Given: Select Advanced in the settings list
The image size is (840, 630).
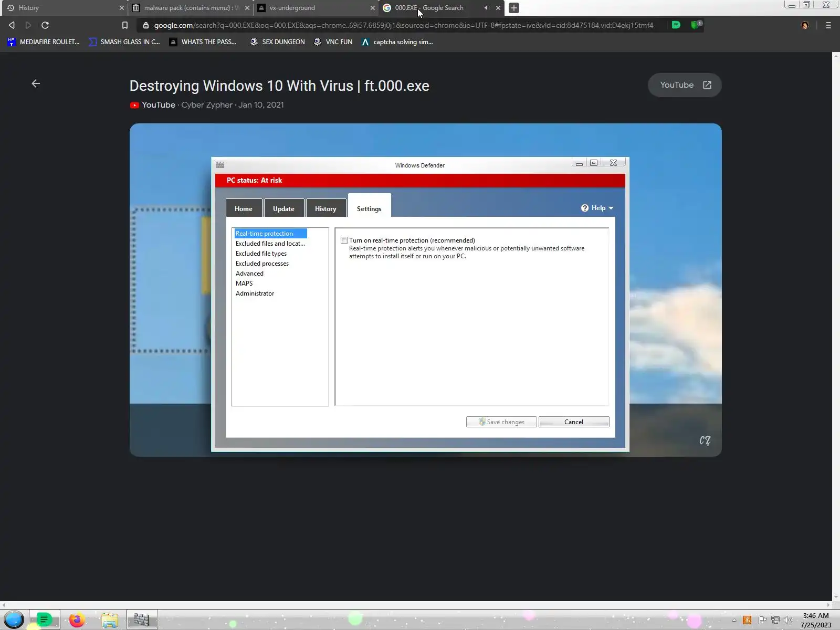Looking at the screenshot, I should click(250, 274).
